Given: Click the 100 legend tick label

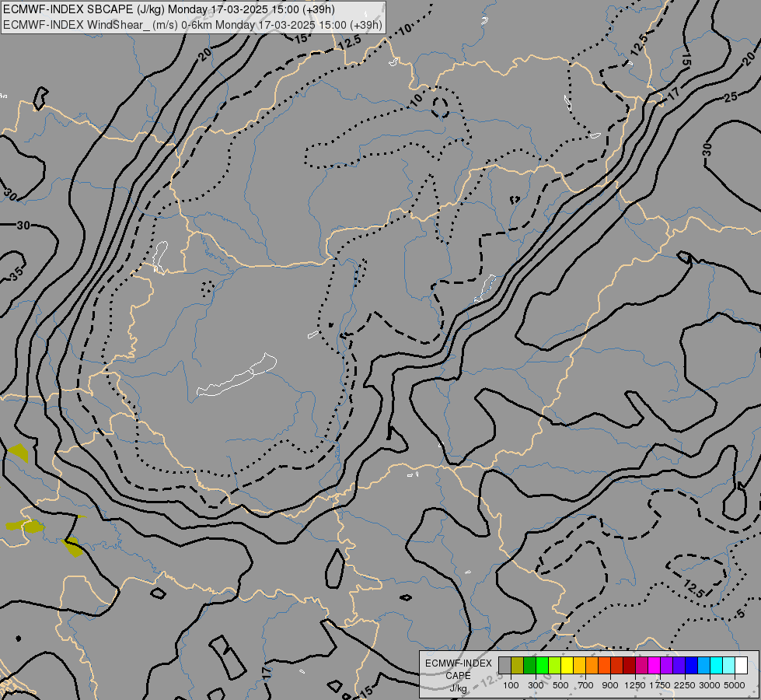Looking at the screenshot, I should (x=511, y=685).
